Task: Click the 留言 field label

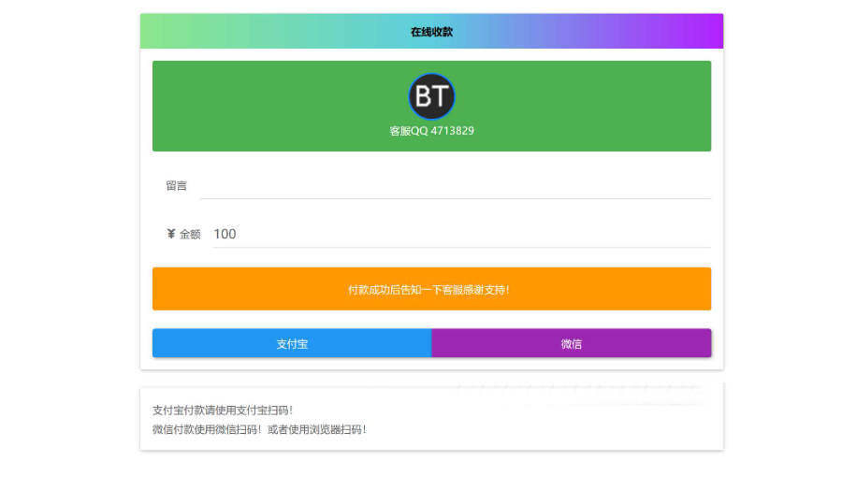Action: (x=176, y=185)
